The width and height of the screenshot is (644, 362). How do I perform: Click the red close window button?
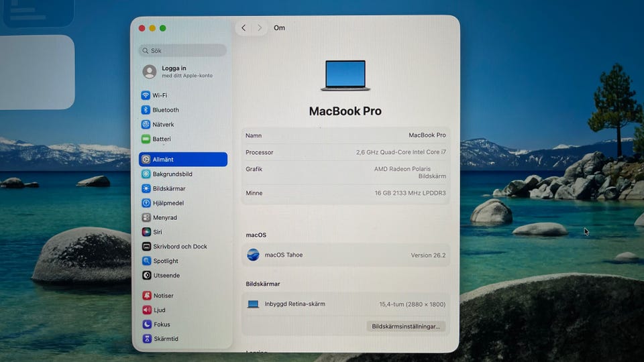click(x=142, y=28)
